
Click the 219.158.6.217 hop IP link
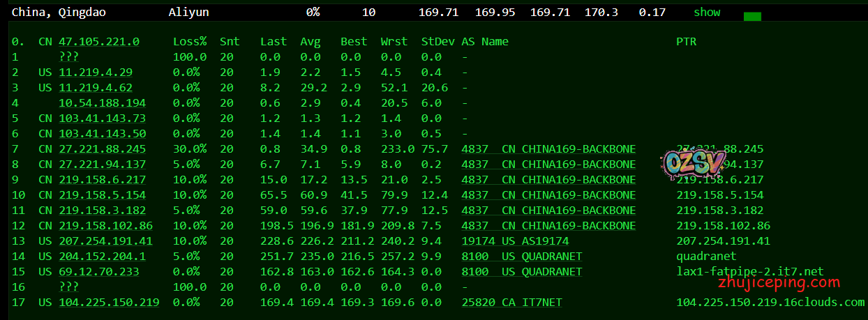tap(102, 180)
